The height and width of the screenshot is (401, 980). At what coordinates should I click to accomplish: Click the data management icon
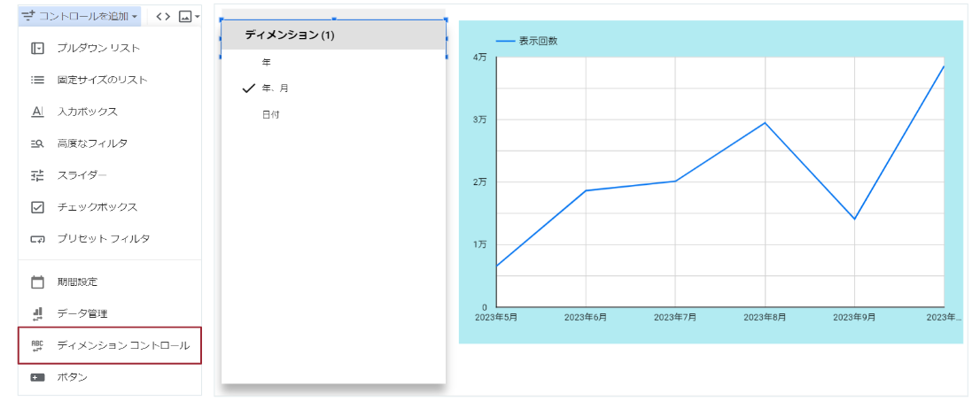click(x=37, y=313)
